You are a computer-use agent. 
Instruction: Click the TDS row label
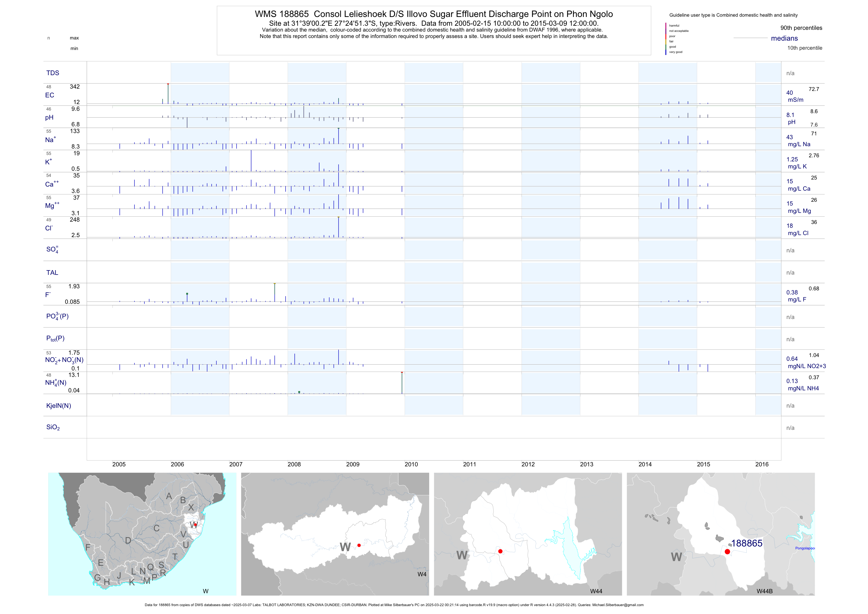click(53, 73)
